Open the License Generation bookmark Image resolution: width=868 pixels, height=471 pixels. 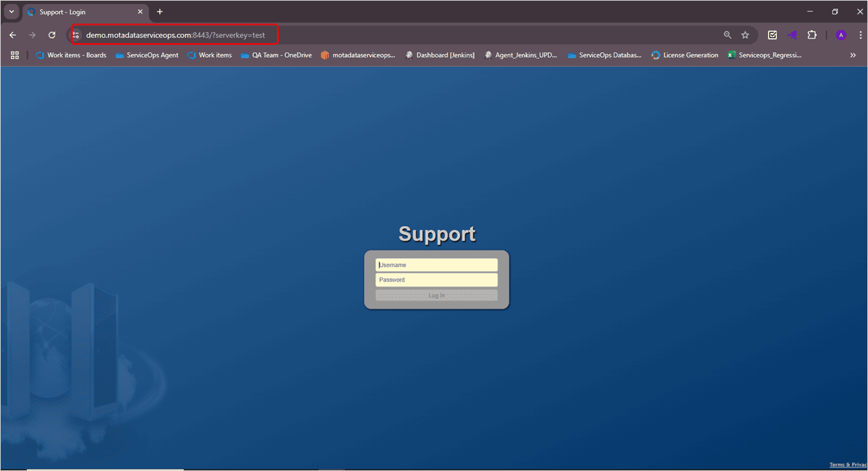(684, 55)
